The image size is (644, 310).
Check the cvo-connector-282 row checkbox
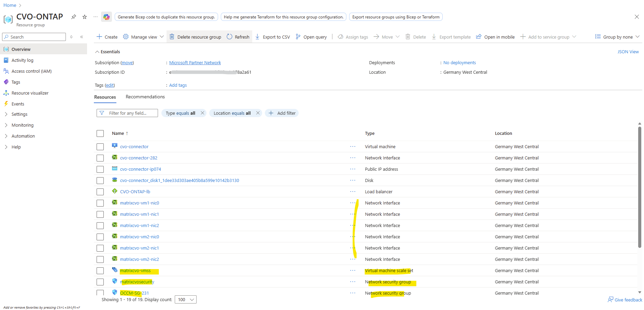100,158
